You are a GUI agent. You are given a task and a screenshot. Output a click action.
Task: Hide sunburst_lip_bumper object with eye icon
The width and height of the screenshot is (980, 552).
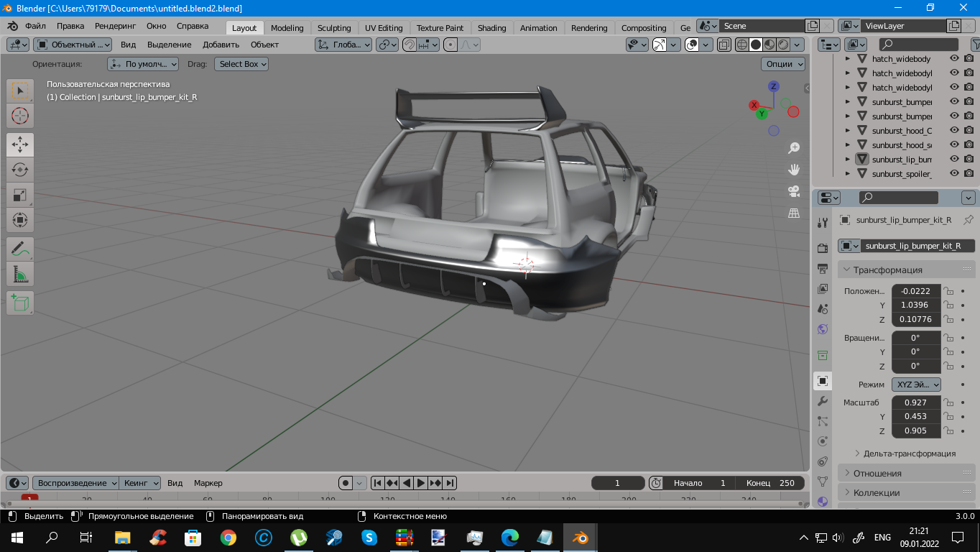[x=954, y=159]
